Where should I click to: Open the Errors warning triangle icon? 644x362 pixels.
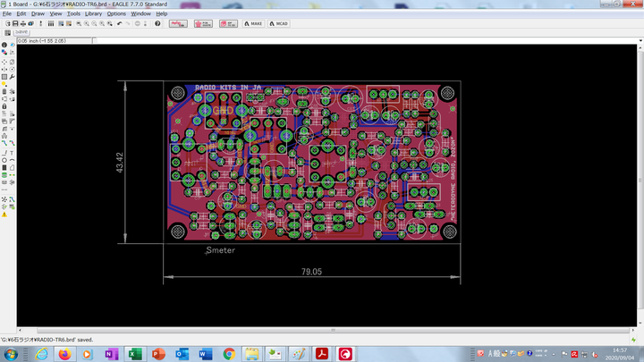coord(4,215)
